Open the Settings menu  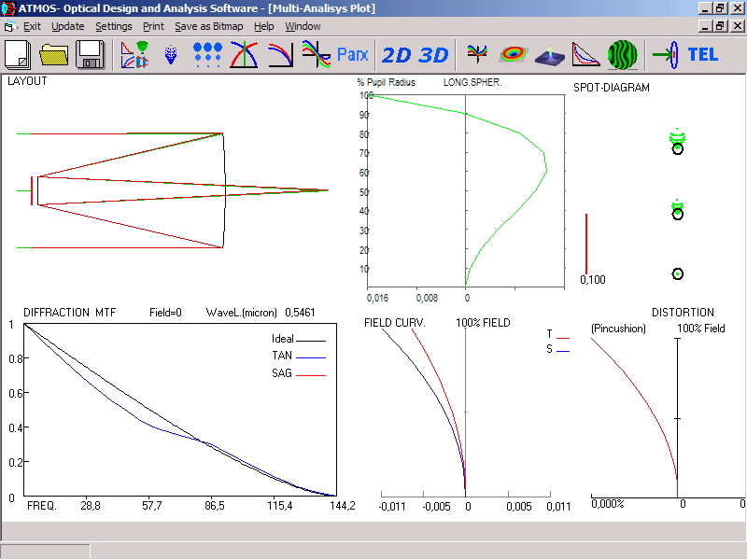point(114,26)
